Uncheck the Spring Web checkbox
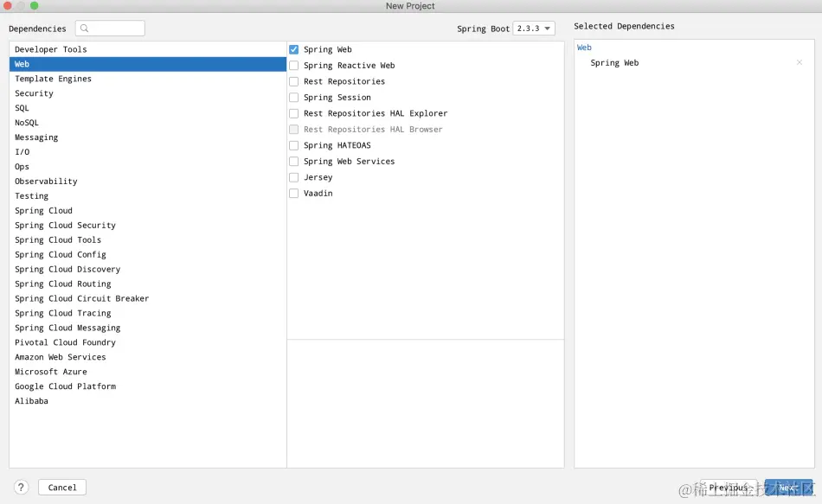This screenshot has width=822, height=504. (294, 49)
